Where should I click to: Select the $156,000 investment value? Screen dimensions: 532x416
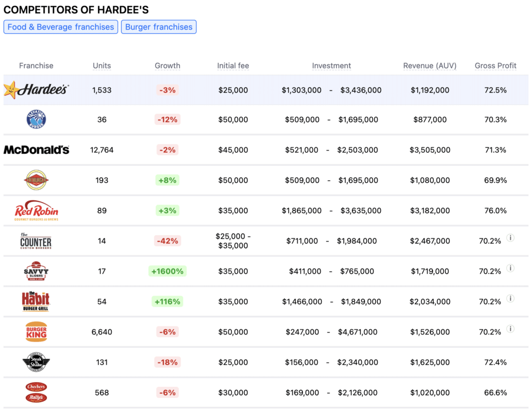click(x=302, y=362)
